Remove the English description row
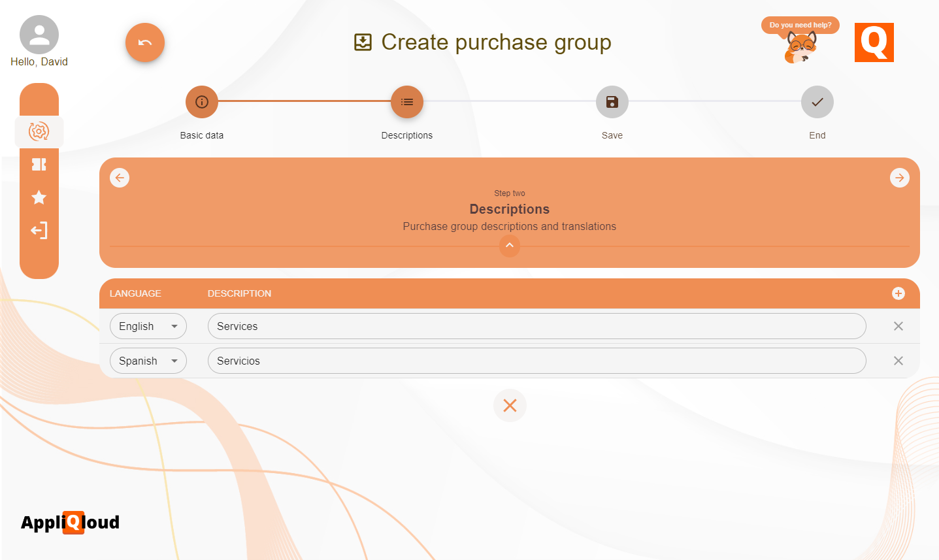 point(898,325)
